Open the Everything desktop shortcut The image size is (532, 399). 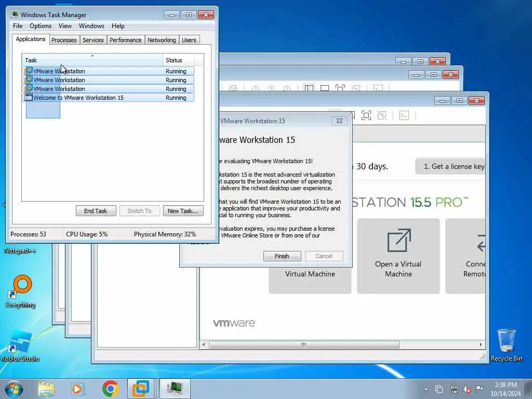tap(20, 291)
